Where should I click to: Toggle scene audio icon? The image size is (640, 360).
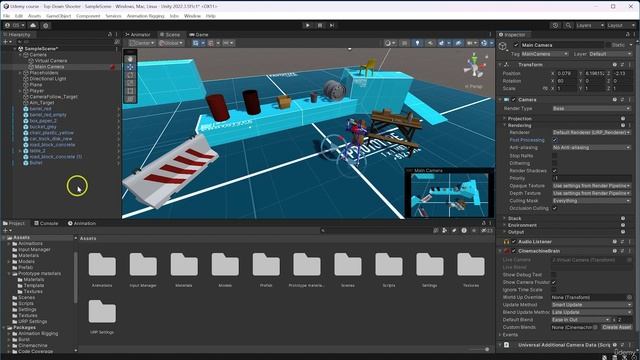tap(430, 43)
